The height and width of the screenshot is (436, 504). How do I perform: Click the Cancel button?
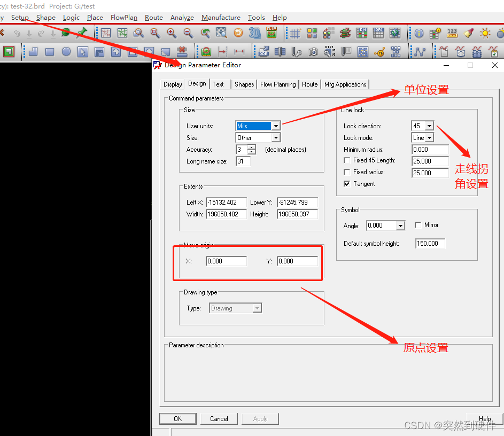click(x=219, y=419)
